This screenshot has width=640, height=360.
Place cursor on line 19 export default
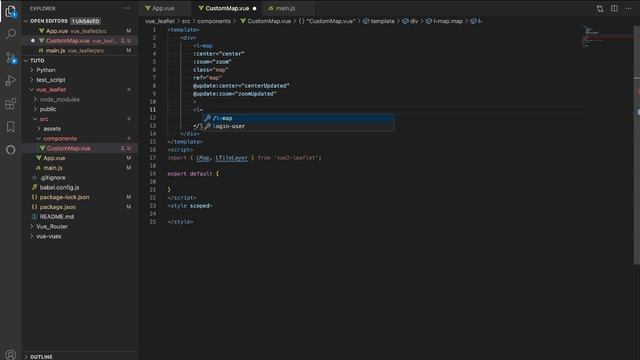[193, 174]
